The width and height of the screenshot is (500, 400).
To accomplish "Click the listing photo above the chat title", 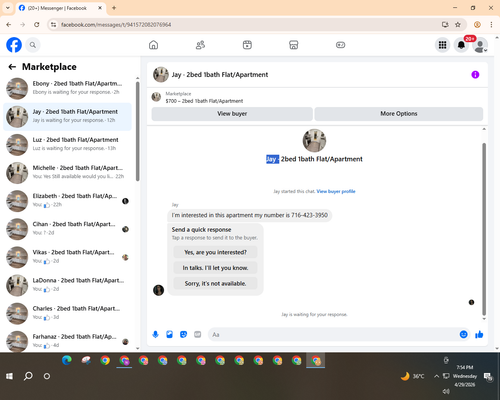I will [x=314, y=140].
